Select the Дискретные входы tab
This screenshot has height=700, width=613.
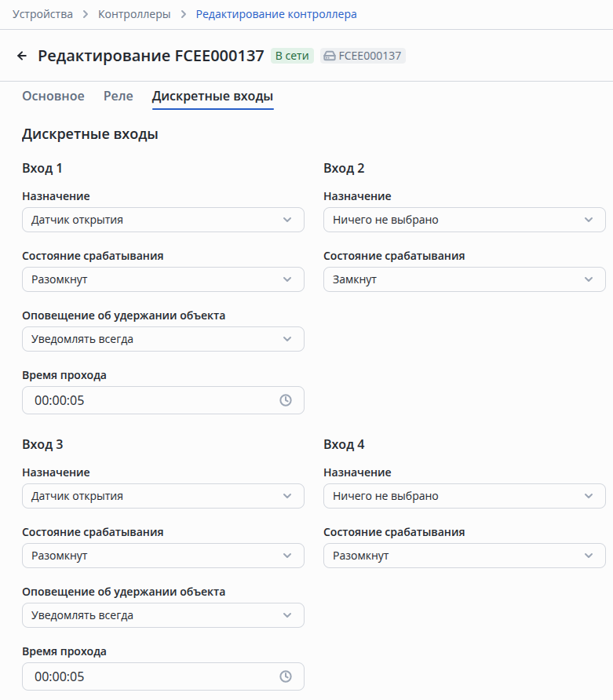click(x=213, y=97)
